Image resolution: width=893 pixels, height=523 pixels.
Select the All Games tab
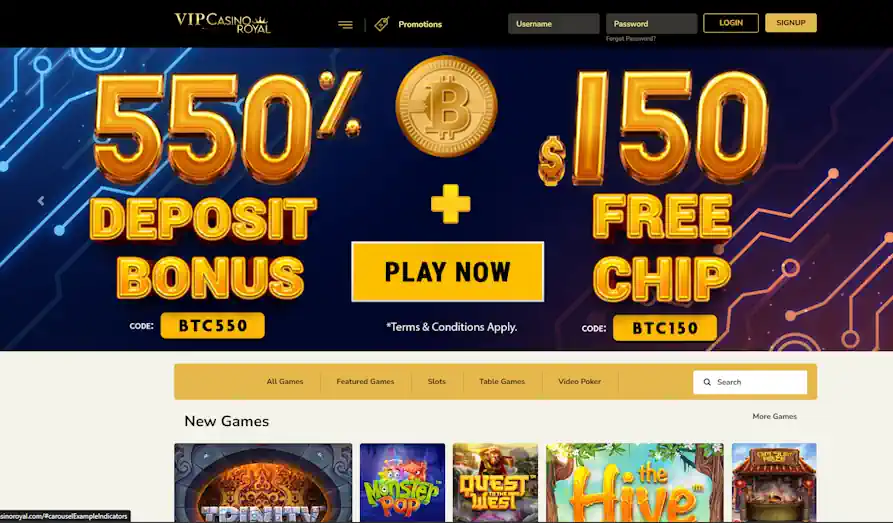[285, 382]
